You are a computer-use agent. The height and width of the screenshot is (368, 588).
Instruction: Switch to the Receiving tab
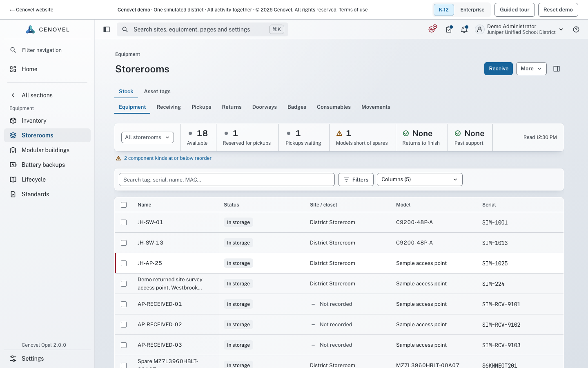click(x=169, y=107)
